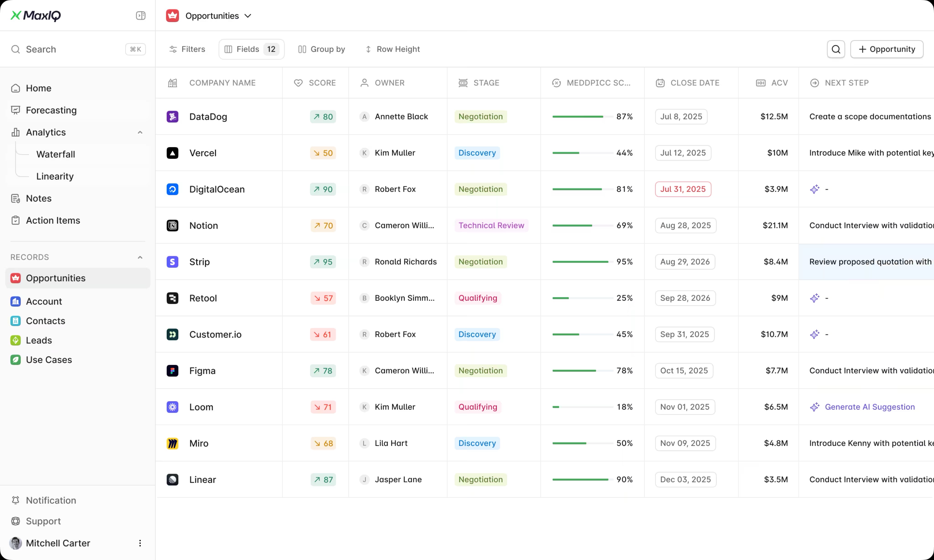Image resolution: width=934 pixels, height=560 pixels.
Task: Open the Fields 12 selector
Action: (x=252, y=49)
